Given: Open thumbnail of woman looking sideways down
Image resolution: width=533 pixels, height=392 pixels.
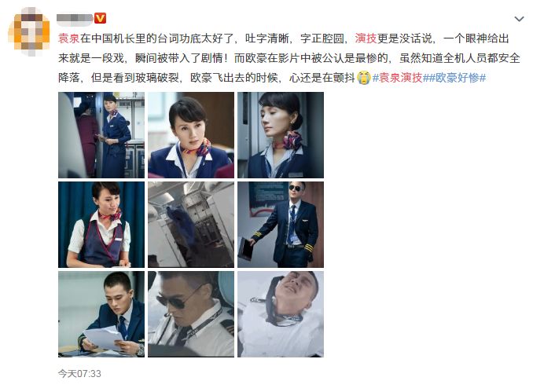Looking at the screenshot, I should tap(281, 135).
